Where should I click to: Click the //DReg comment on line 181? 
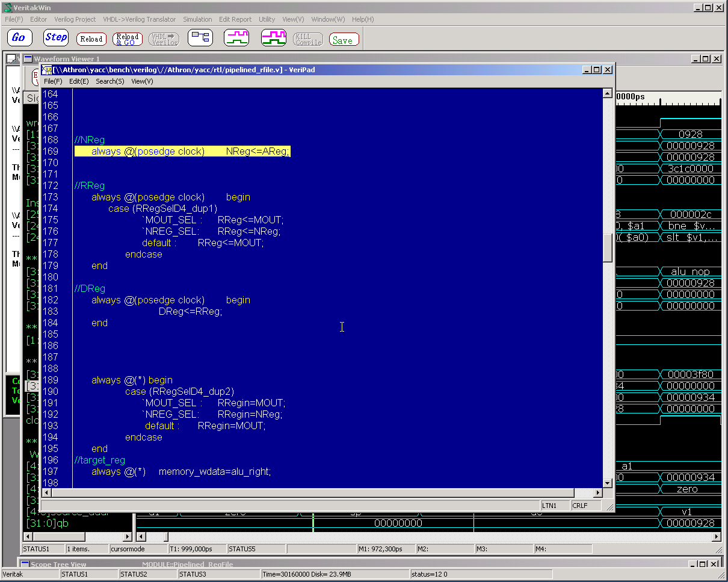(x=90, y=288)
